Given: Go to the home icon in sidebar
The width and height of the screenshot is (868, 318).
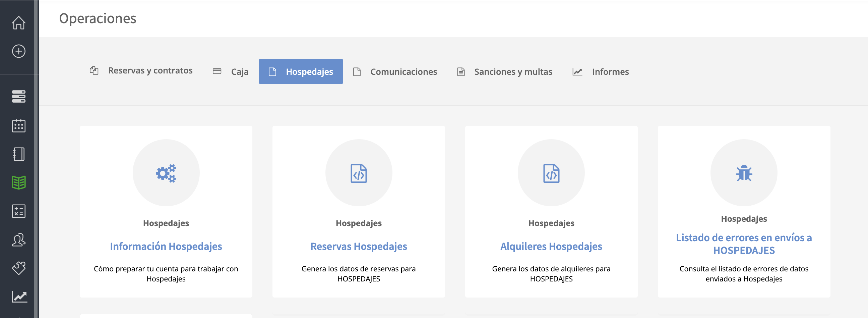Looking at the screenshot, I should tap(18, 23).
